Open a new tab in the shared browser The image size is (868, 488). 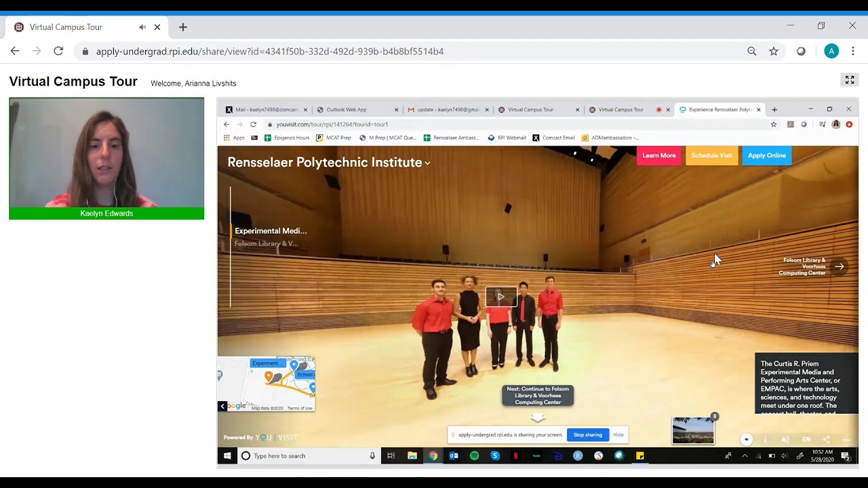[774, 110]
